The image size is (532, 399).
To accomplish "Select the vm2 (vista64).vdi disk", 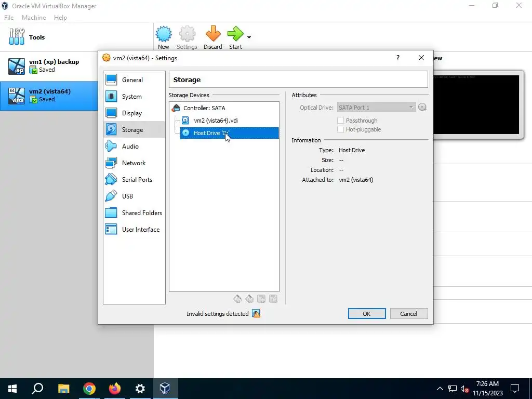I will point(216,121).
